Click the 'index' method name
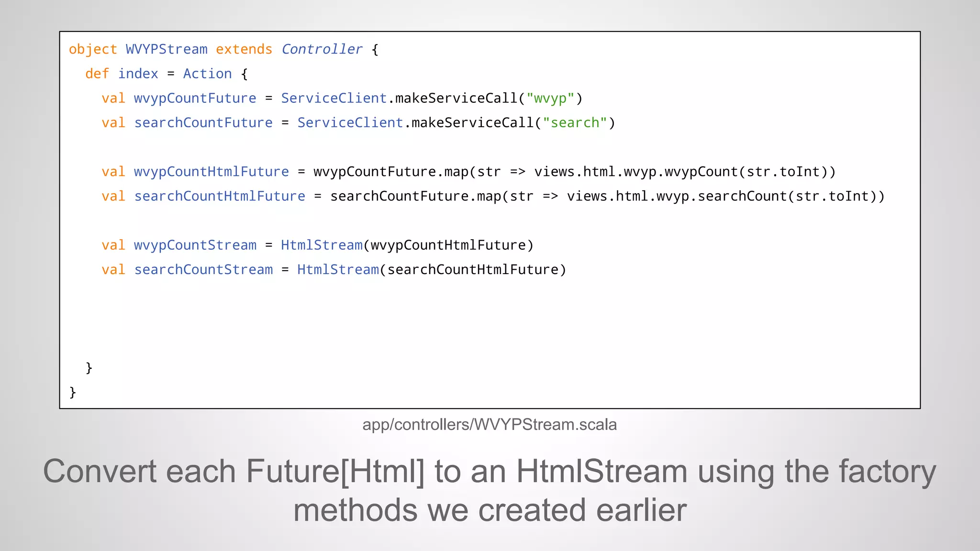 [x=138, y=74]
